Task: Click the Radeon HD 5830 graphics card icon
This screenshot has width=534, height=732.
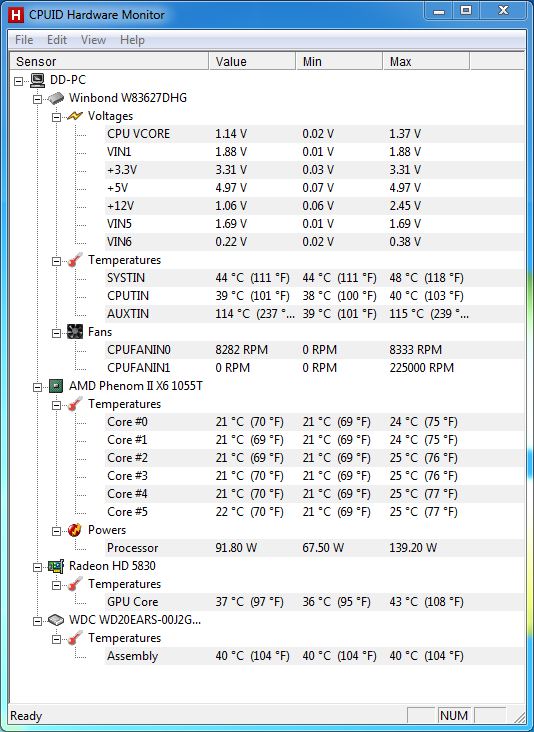Action: pyautogui.click(x=56, y=566)
